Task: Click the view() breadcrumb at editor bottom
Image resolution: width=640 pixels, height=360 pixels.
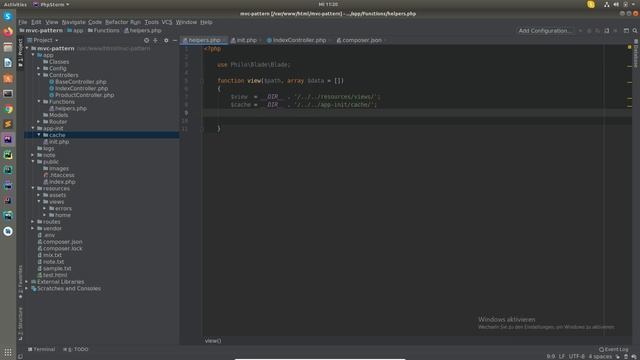Action: tap(213, 341)
